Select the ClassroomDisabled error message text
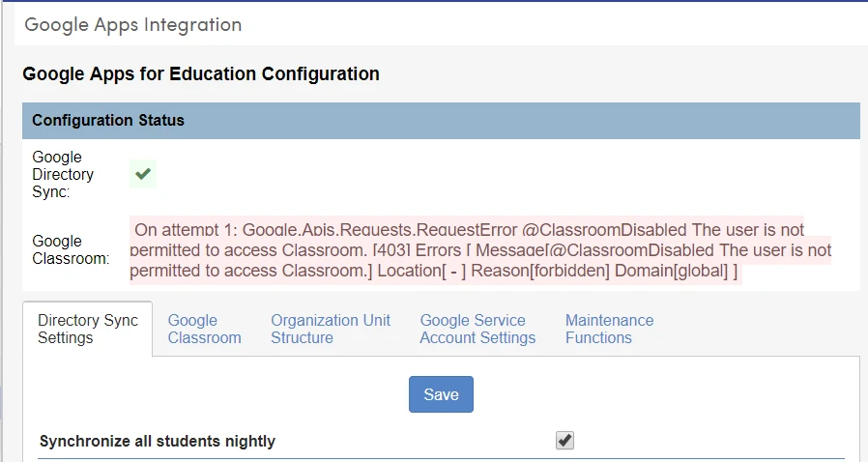The height and width of the screenshot is (462, 868). tap(480, 250)
